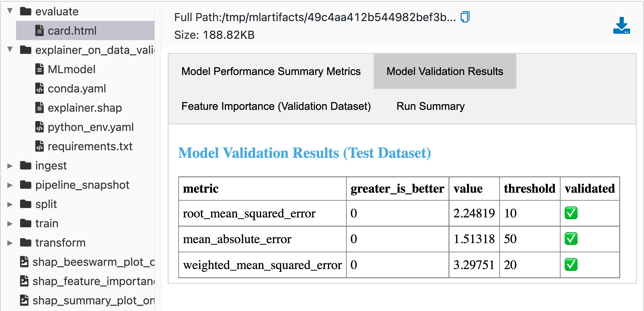Screen dimensions: 644x311
Task: Click the download artifact icon
Action: click(621, 25)
